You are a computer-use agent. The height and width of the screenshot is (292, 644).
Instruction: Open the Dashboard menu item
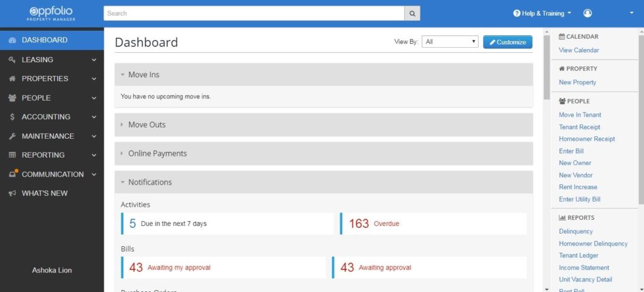pyautogui.click(x=52, y=40)
